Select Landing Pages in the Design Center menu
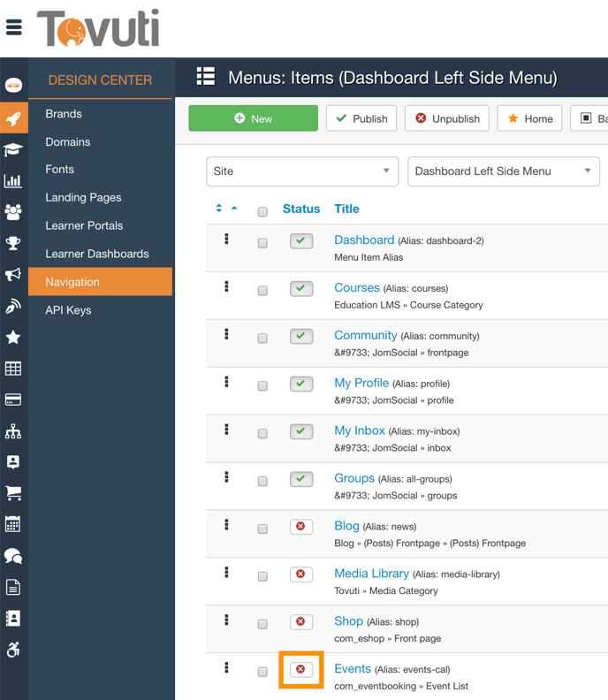 click(83, 197)
